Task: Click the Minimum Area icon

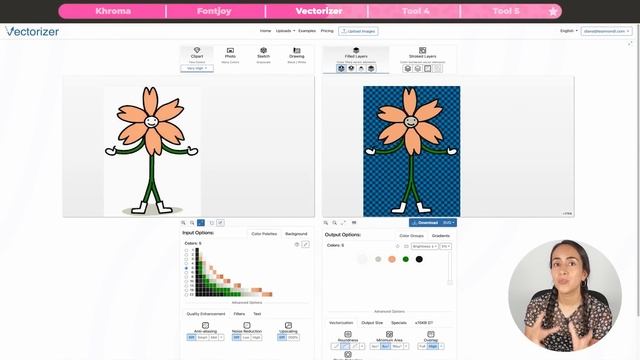Action: point(389,334)
